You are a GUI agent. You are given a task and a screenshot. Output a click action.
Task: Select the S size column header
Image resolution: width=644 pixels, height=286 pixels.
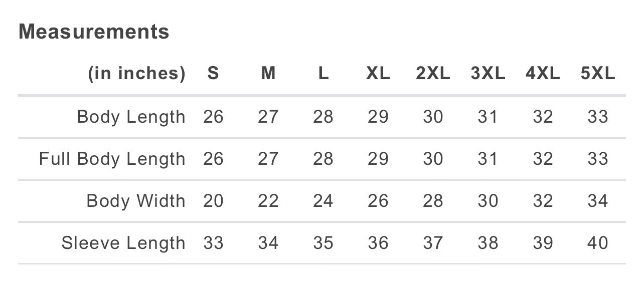pos(213,74)
